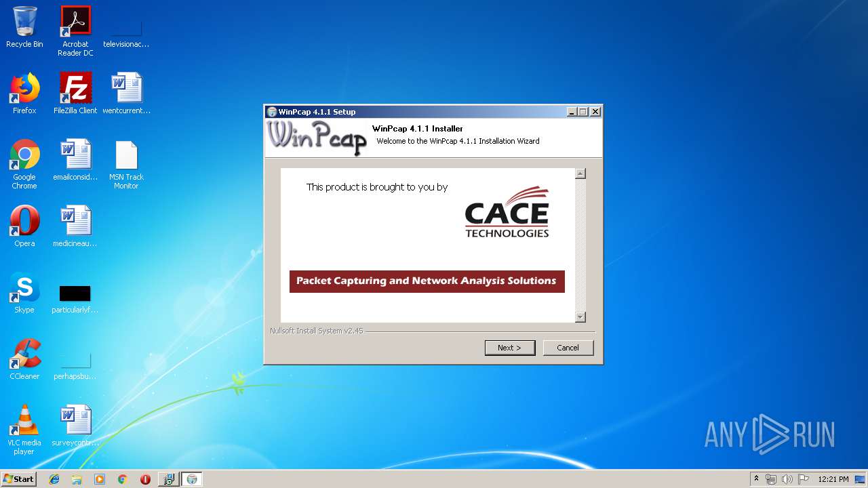
Task: Click the Action Center flag icon
Action: pyautogui.click(x=804, y=479)
